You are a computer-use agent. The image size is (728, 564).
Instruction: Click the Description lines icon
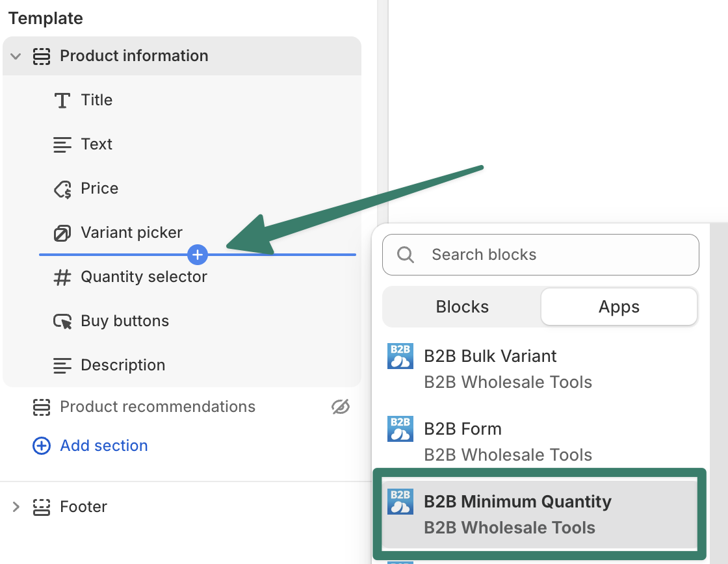pyautogui.click(x=62, y=366)
